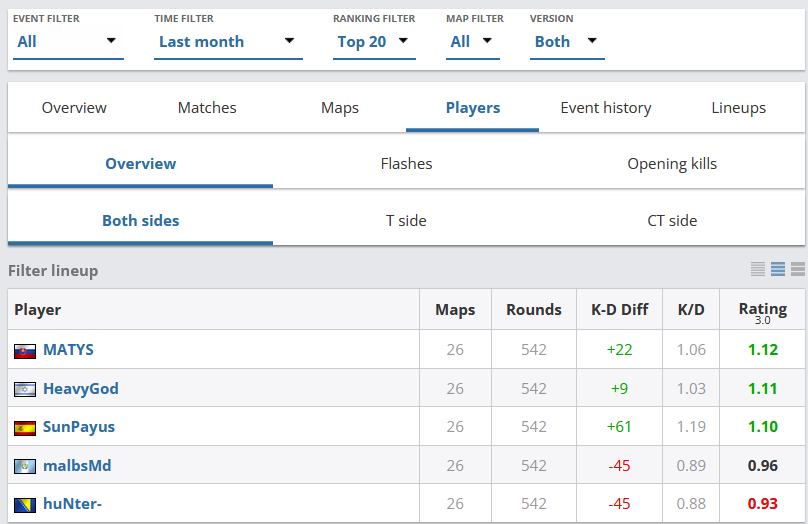The image size is (808, 524).
Task: Click SunPayus Spain flag icon
Action: coord(25,428)
